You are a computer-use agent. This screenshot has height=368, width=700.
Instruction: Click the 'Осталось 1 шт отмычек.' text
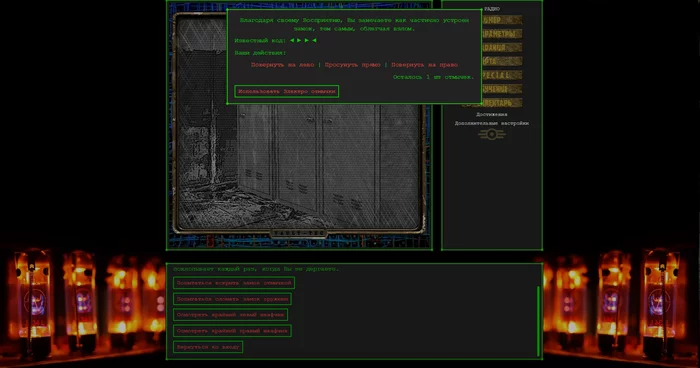click(x=433, y=77)
